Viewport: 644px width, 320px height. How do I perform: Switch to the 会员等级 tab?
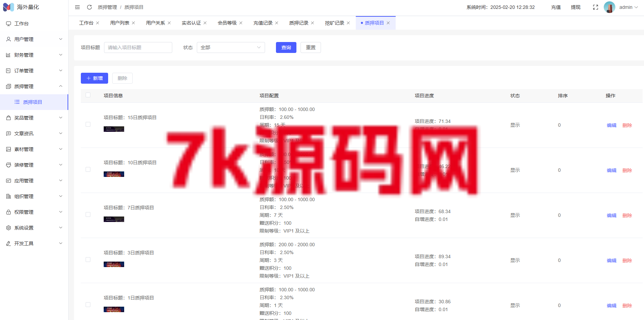[x=227, y=23]
